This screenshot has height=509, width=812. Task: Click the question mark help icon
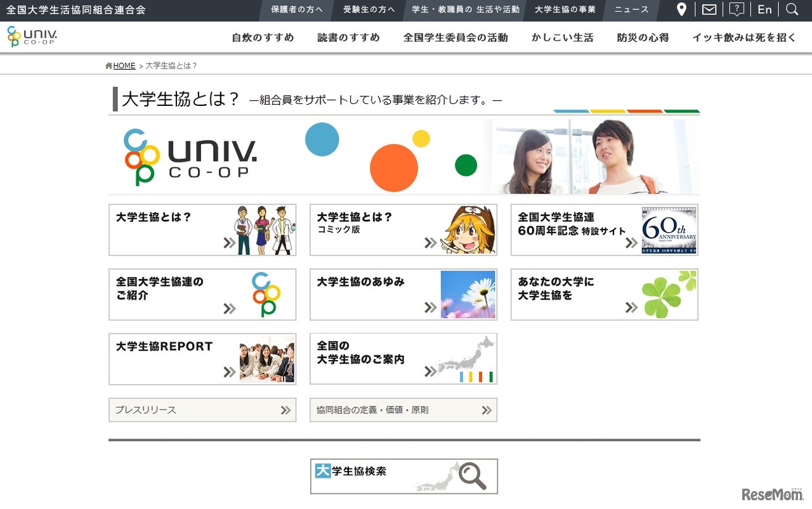(x=737, y=9)
